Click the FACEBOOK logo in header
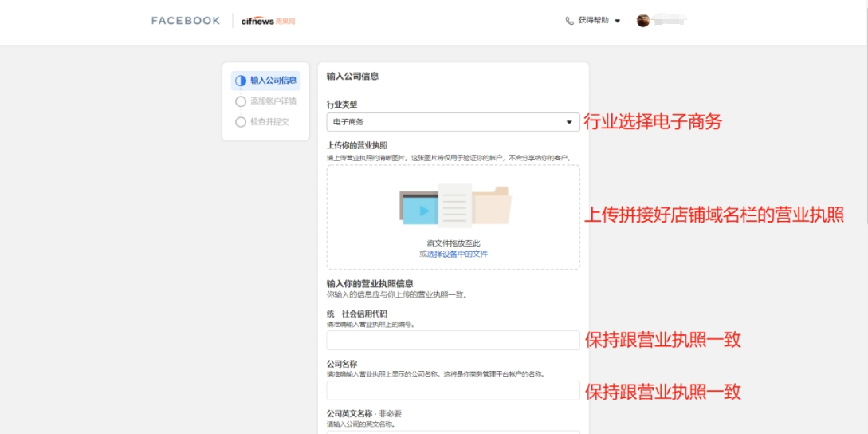Screen dimensions: 868x434 186,21
